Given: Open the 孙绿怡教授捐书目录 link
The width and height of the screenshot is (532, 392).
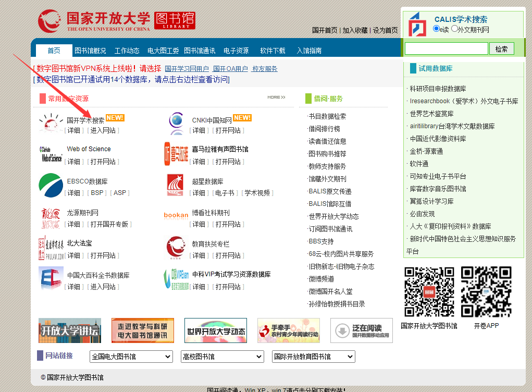Looking at the screenshot, I should click(337, 304).
